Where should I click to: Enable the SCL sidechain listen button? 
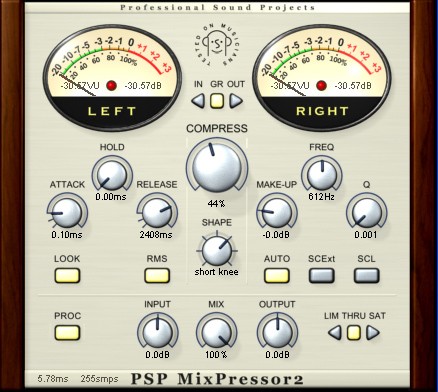tap(366, 276)
